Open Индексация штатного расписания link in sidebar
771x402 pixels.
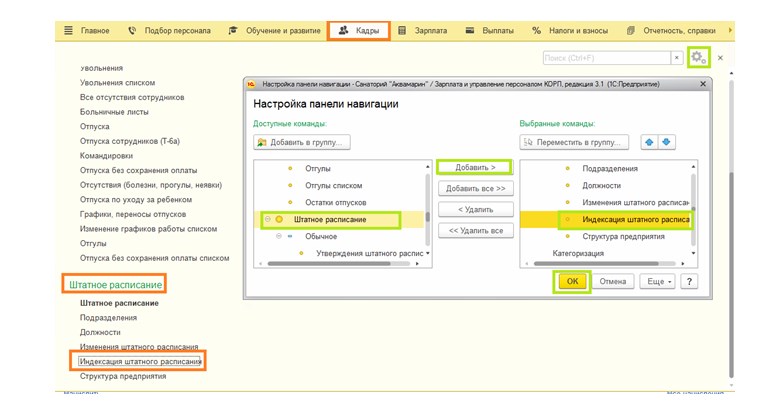140,361
